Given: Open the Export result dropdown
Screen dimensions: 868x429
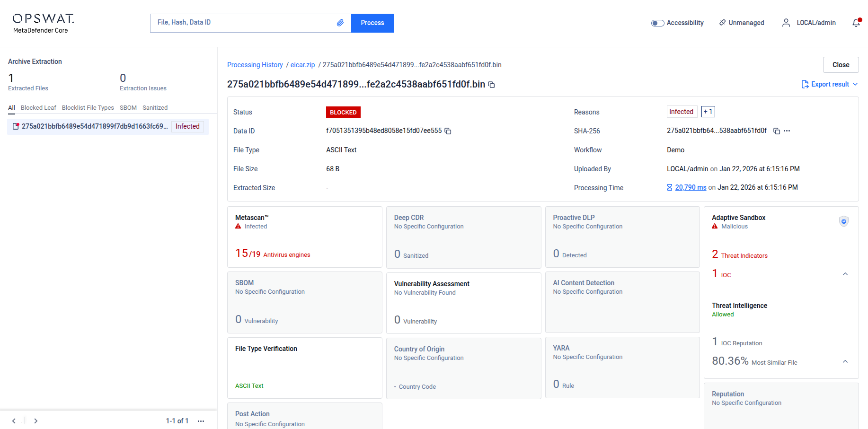Looking at the screenshot, I should [830, 84].
